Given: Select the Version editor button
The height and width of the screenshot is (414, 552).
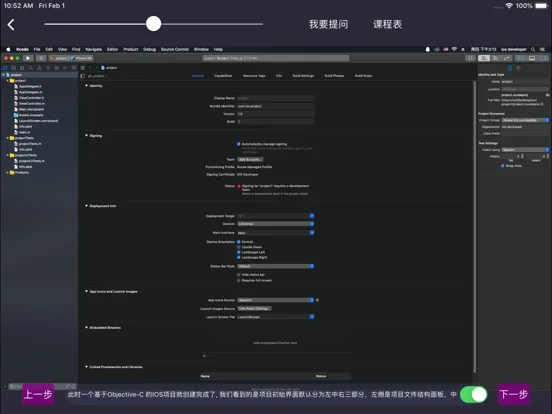Looking at the screenshot, I should pos(507,58).
